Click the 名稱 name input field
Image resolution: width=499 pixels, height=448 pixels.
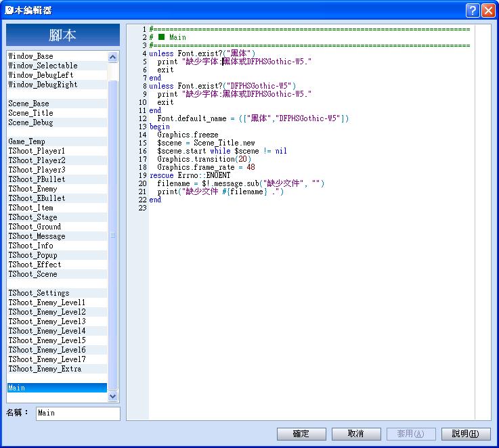(78, 413)
